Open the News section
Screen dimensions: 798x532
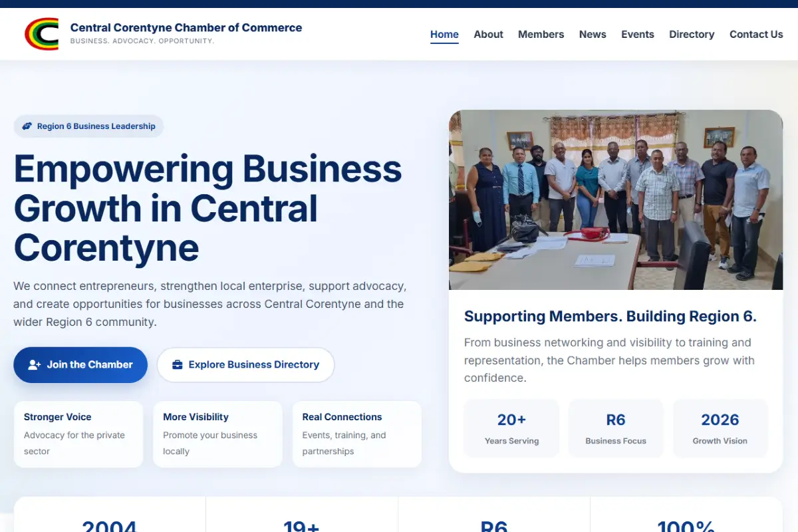(x=593, y=35)
